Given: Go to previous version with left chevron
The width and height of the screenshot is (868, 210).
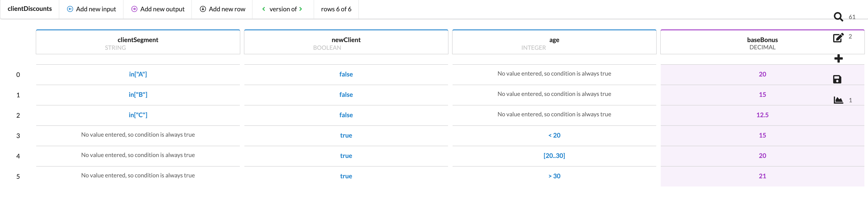Looking at the screenshot, I should tap(263, 9).
